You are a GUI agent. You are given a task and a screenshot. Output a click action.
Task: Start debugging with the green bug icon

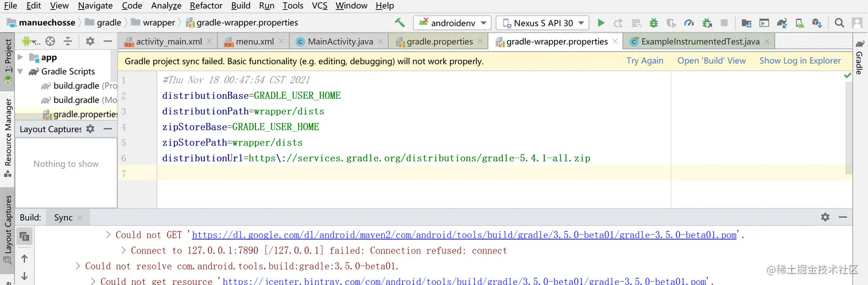coord(653,23)
